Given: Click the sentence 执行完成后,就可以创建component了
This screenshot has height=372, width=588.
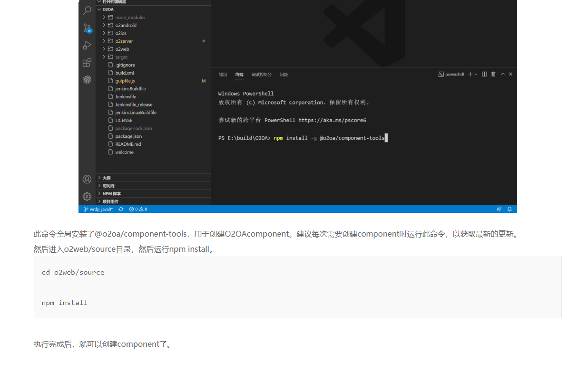Looking at the screenshot, I should click(x=102, y=344).
